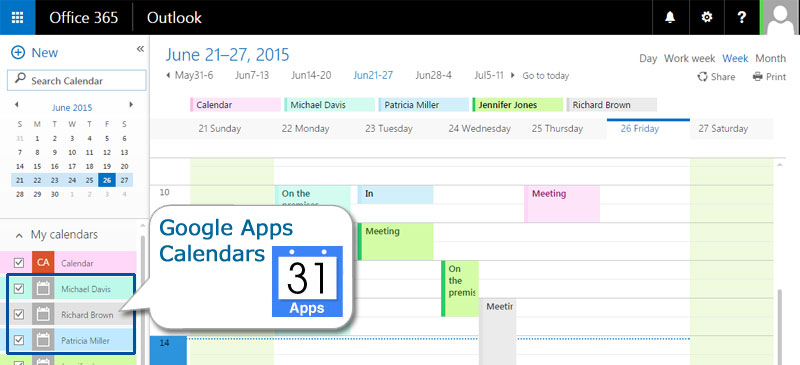Open the user profile avatar
The height and width of the screenshot is (365, 800).
click(781, 17)
